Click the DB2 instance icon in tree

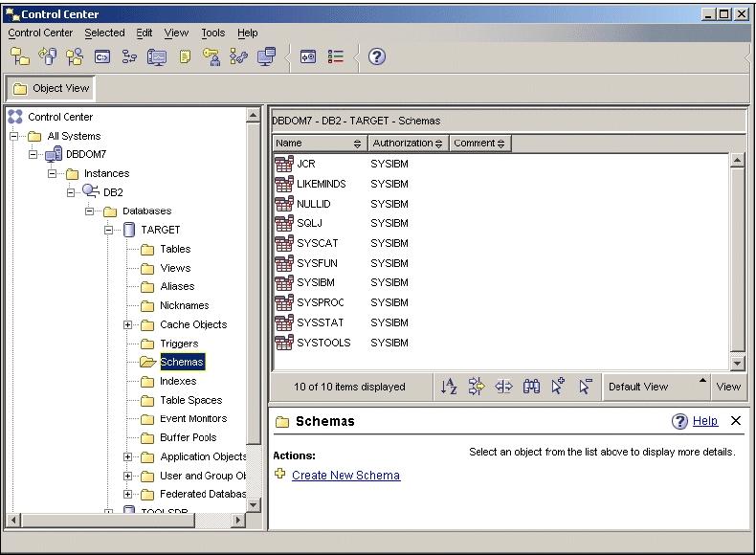(91, 191)
